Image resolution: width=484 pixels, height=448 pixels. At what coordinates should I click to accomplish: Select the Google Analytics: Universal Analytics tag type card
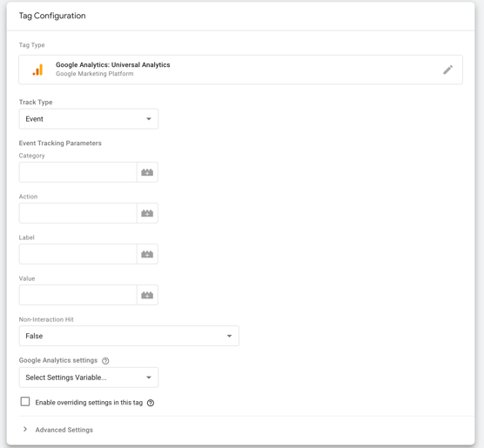point(241,70)
